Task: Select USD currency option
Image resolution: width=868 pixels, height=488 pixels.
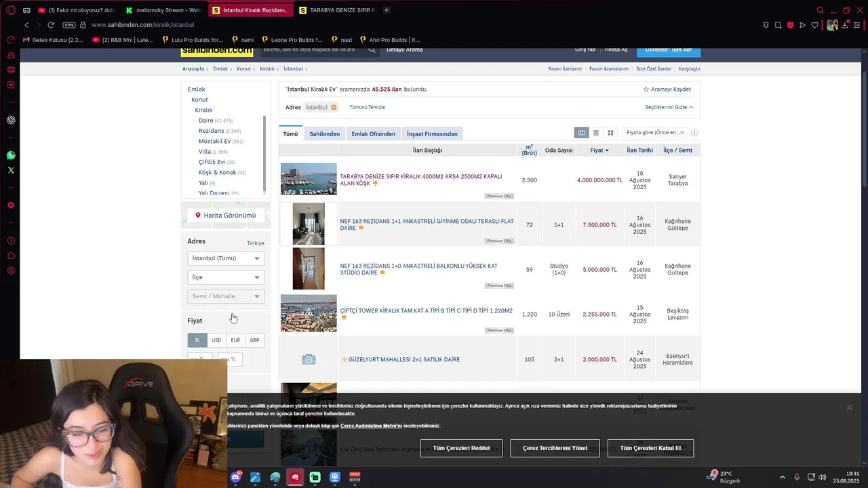Action: (216, 340)
